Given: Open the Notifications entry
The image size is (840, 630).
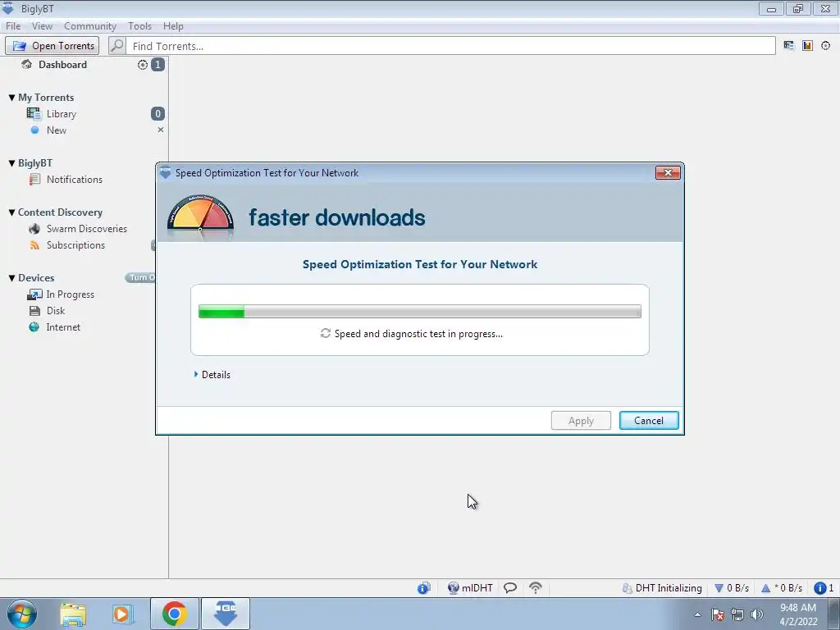Looking at the screenshot, I should click(74, 180).
